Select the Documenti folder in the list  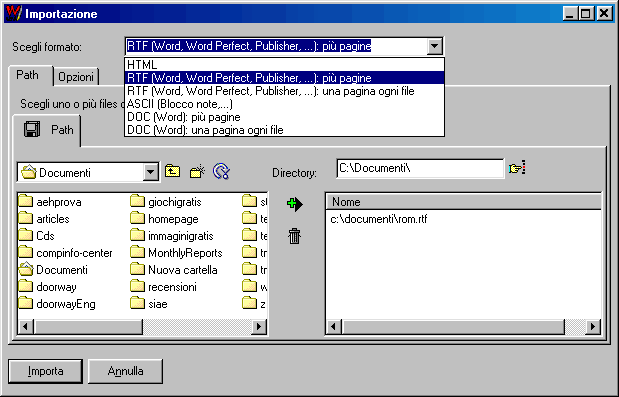pyautogui.click(x=53, y=270)
